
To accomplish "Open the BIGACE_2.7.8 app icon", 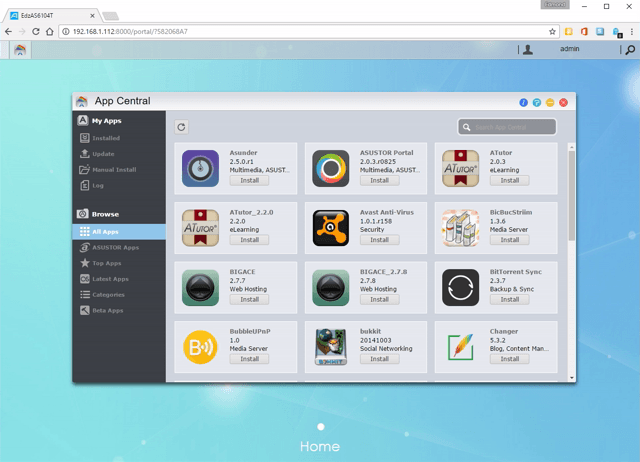I will point(331,287).
